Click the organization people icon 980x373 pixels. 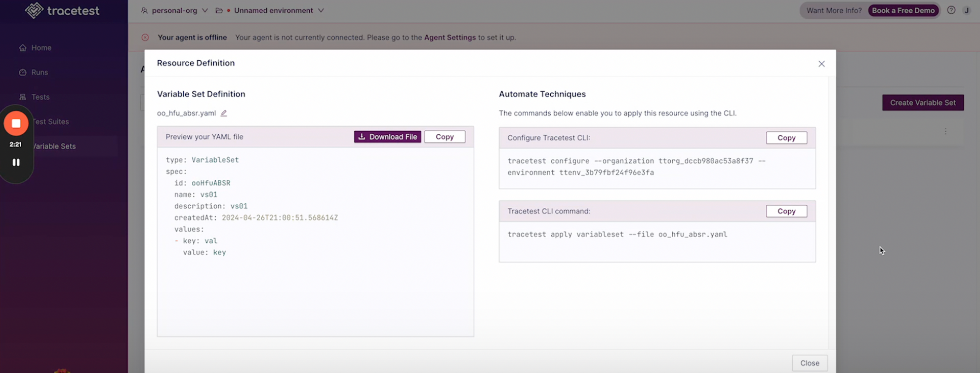click(x=144, y=11)
